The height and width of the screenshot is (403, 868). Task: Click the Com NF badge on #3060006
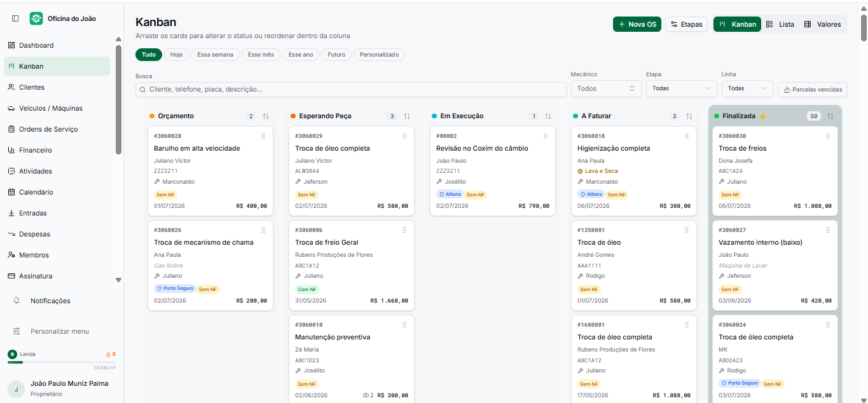pos(307,289)
